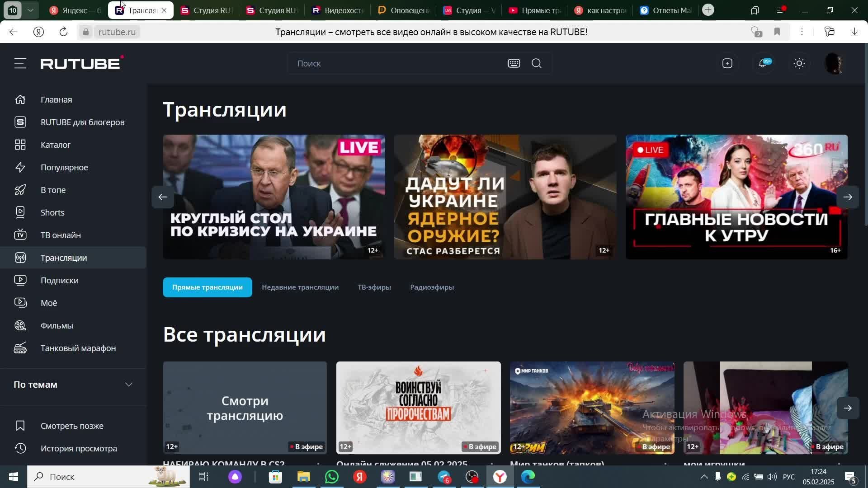
Task: Expand the По темам section
Action: [128, 385]
